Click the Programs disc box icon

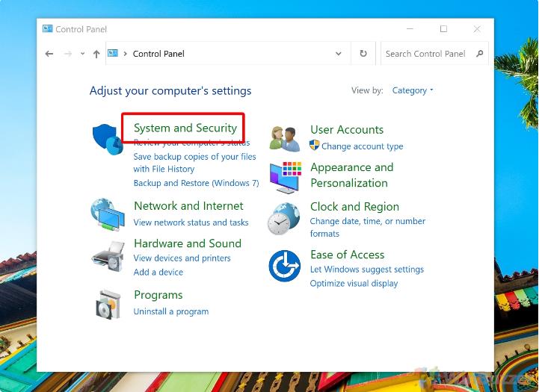point(108,303)
